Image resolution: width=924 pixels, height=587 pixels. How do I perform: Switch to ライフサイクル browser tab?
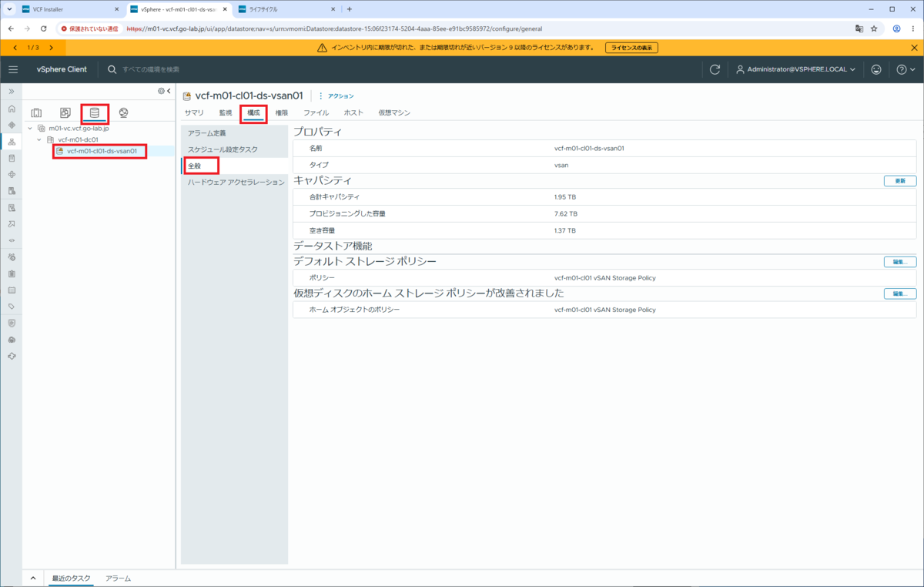click(x=285, y=9)
